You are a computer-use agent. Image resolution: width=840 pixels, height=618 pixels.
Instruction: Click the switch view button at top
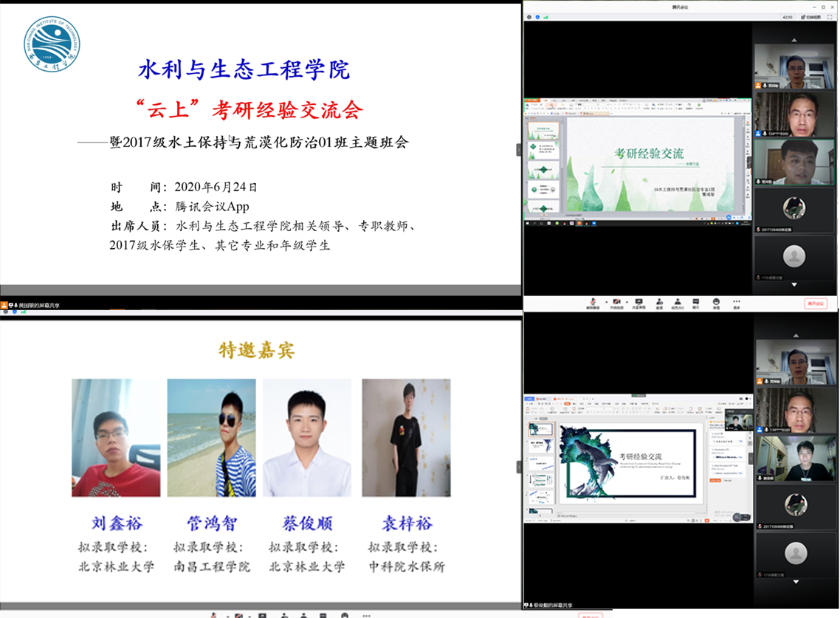tap(810, 16)
